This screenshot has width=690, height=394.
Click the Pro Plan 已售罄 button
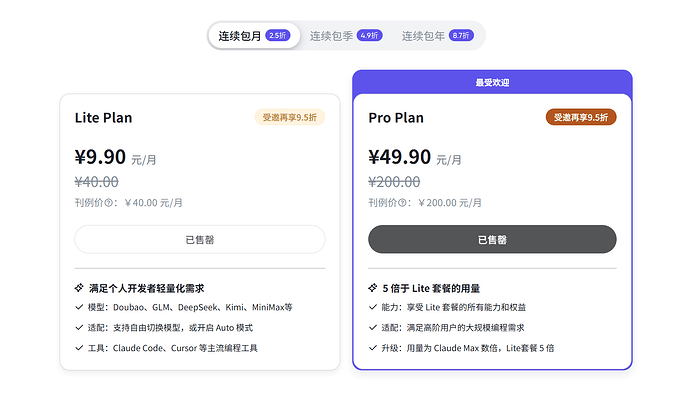point(492,239)
